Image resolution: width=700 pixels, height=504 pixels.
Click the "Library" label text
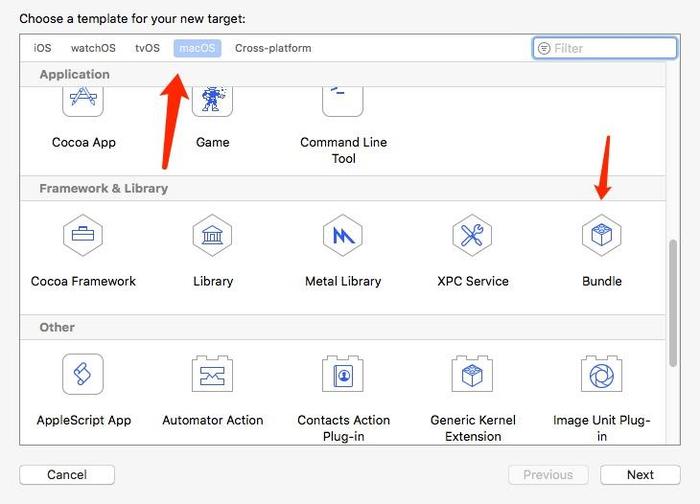(x=213, y=281)
